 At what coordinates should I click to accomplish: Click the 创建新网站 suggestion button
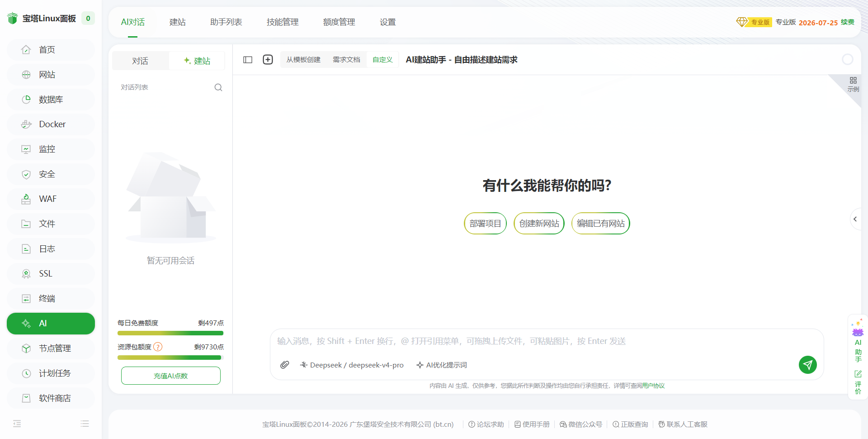click(x=539, y=224)
